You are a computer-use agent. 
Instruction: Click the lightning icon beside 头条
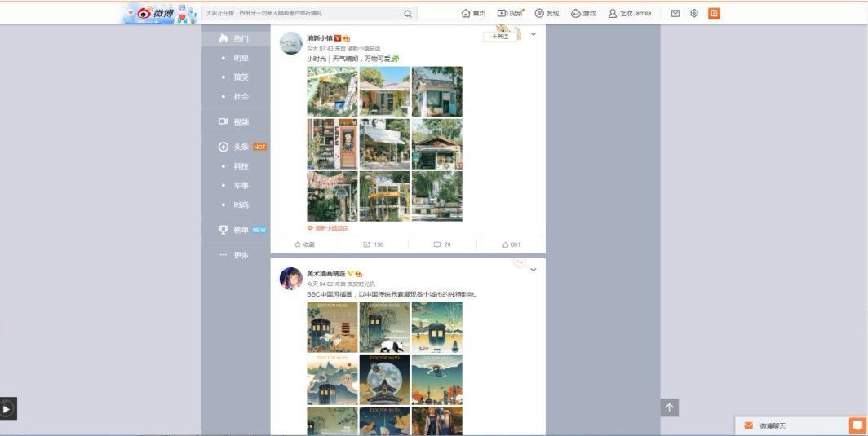[x=223, y=147]
